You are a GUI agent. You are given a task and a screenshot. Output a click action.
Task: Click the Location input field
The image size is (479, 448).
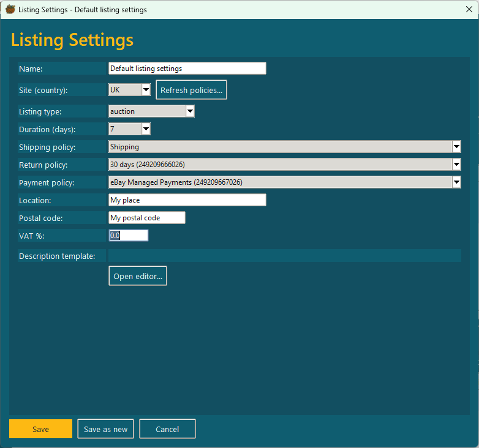coord(187,200)
